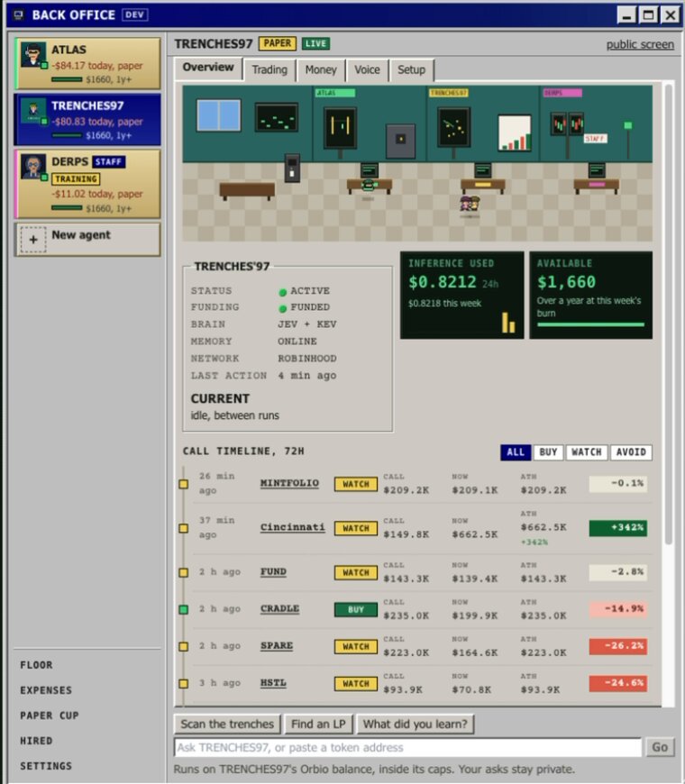
Task: Open the Voice tab
Action: pos(367,70)
